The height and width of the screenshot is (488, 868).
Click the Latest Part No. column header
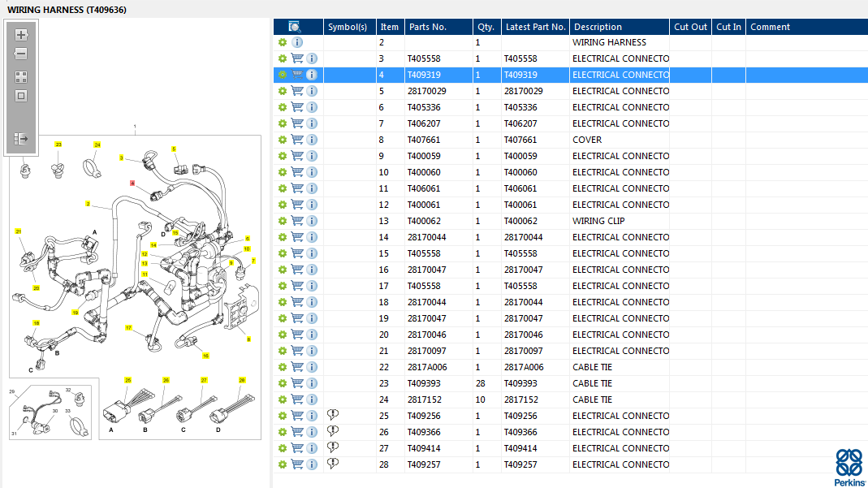tap(535, 27)
